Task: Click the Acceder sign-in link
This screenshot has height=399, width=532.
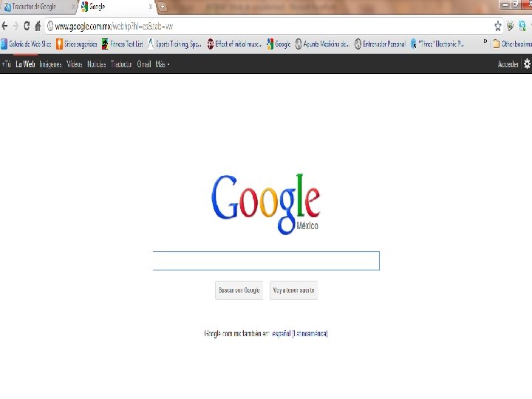Action: 508,64
